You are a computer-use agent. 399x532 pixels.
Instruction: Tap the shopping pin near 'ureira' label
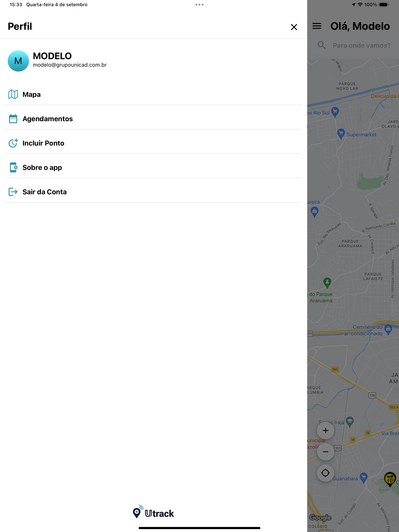(x=315, y=212)
